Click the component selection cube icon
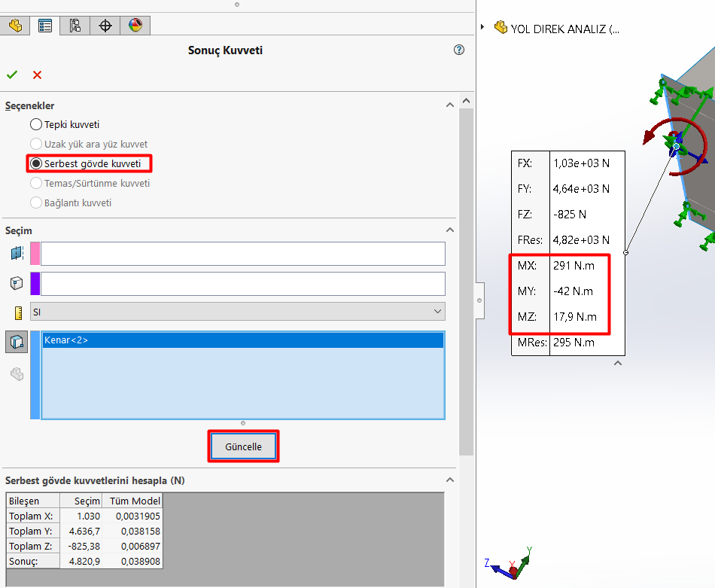The width and height of the screenshot is (715, 588). 17,283
